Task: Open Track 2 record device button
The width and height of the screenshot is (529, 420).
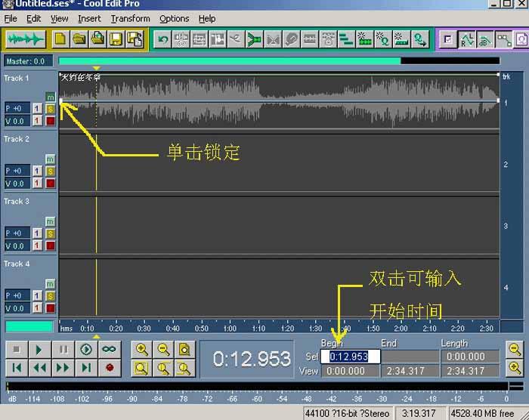Action: point(37,183)
